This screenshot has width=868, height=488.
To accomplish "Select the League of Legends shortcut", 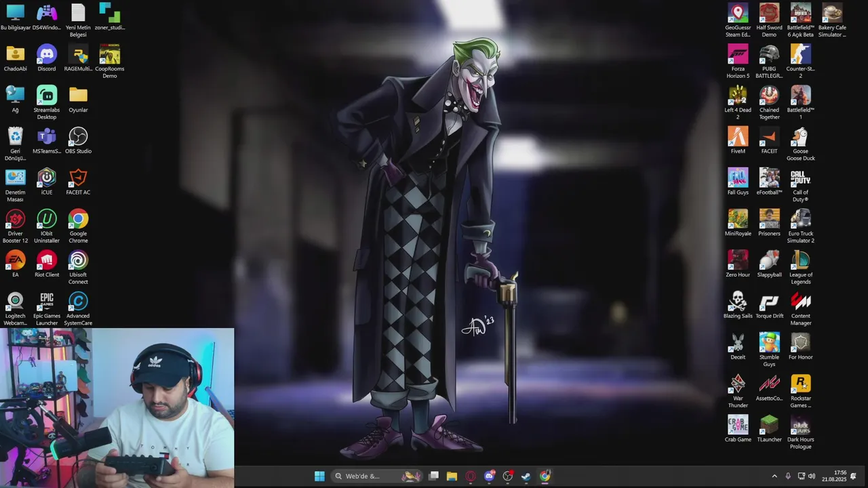I will coord(801,268).
